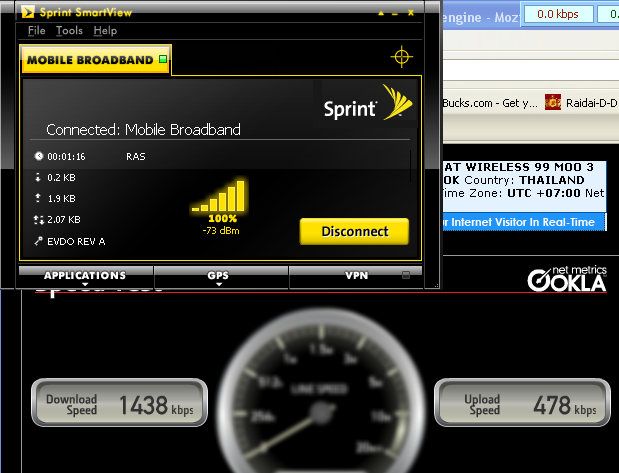Select the Mobile Broadband tab

coord(96,60)
